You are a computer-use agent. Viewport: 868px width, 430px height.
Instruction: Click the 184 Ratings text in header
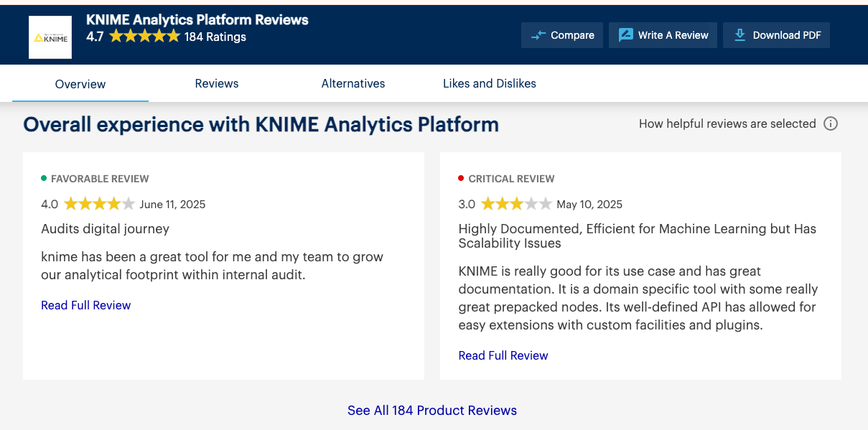[x=215, y=37]
